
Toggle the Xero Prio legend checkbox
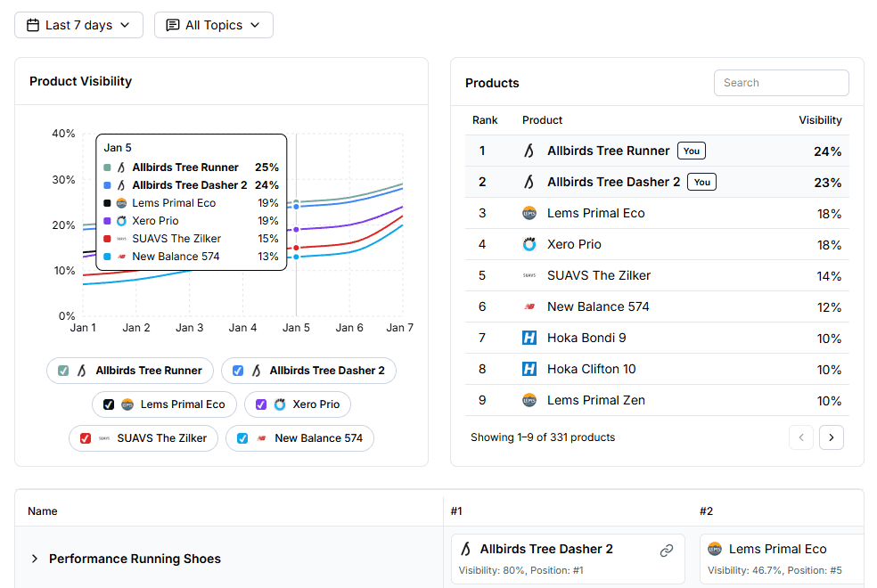pos(261,404)
